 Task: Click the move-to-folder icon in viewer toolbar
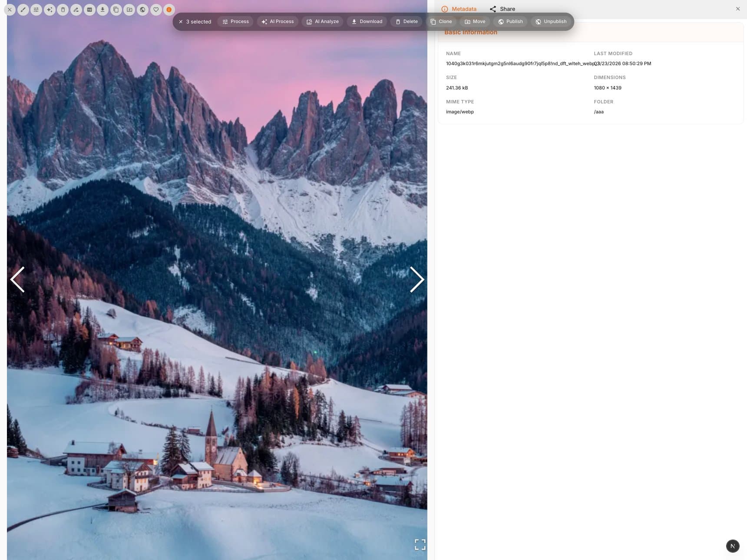click(x=129, y=10)
